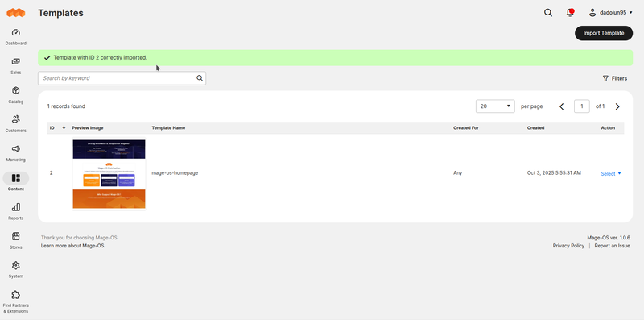Click the current page number field
This screenshot has height=320, width=644.
(581, 106)
